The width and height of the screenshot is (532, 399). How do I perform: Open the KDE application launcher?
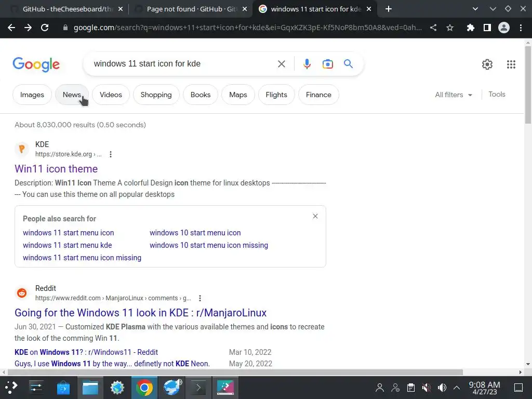click(11, 388)
